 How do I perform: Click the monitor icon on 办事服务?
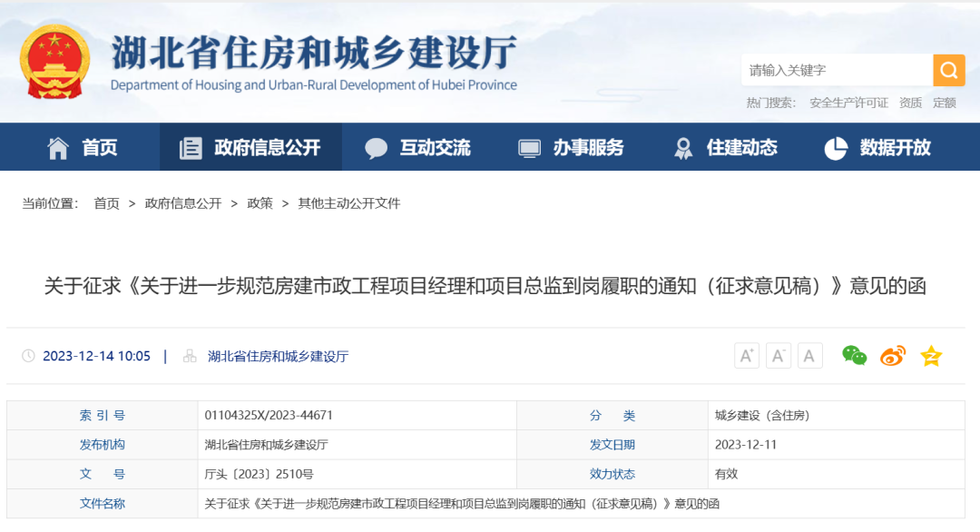tap(527, 147)
